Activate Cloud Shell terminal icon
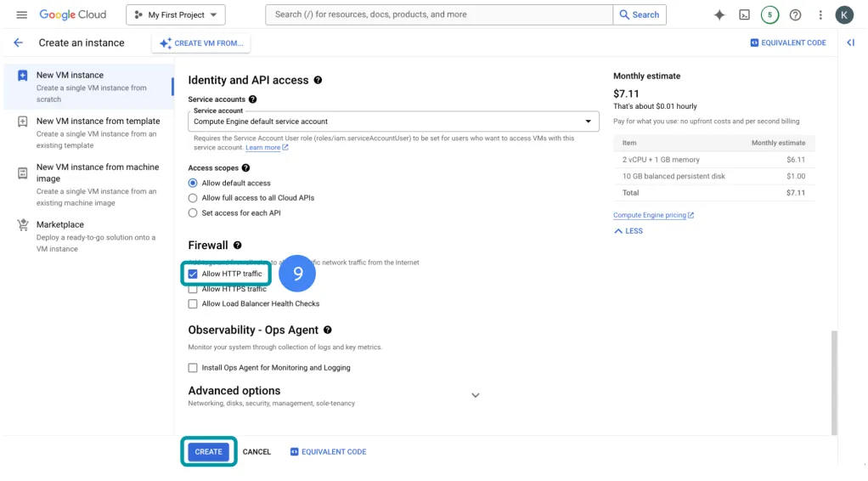This screenshot has width=868, height=481. tap(744, 14)
